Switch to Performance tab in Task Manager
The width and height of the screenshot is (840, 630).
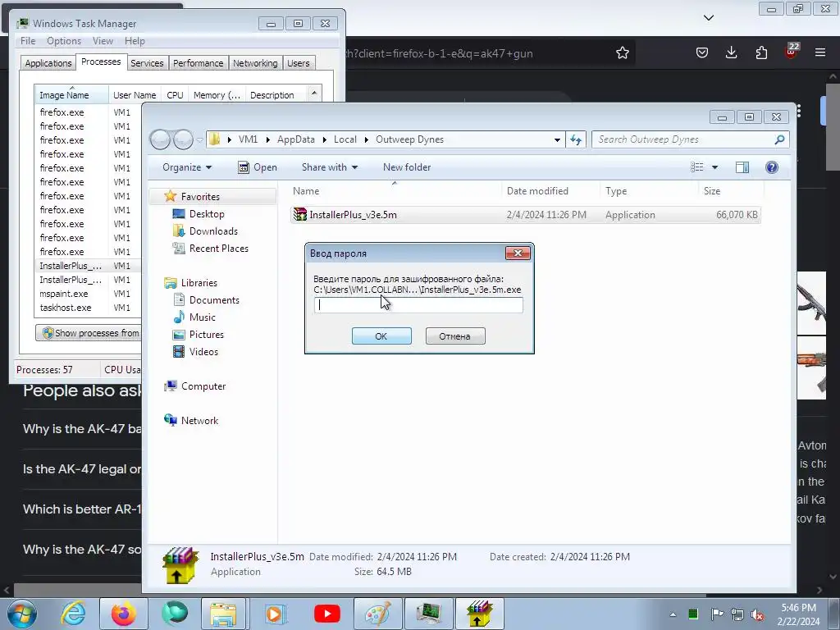pos(198,63)
